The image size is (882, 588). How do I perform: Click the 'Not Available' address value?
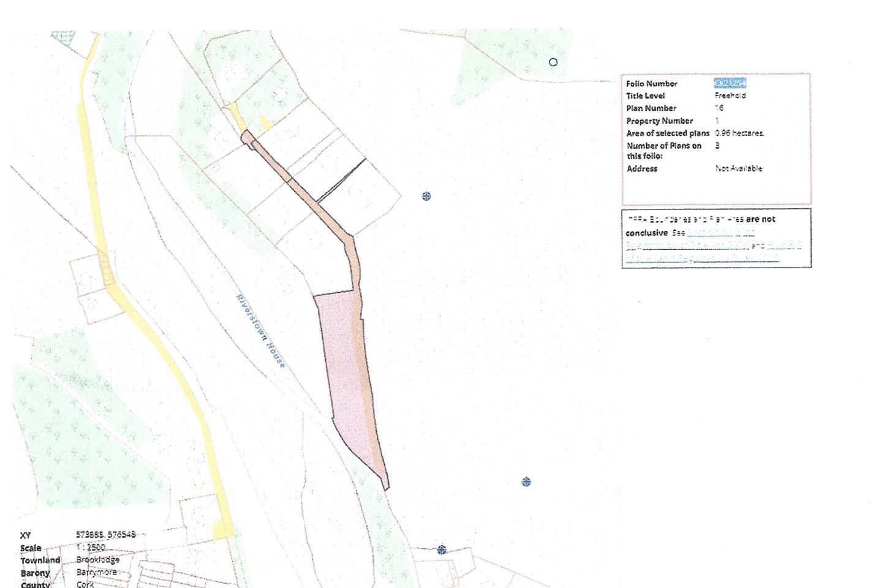(x=739, y=168)
